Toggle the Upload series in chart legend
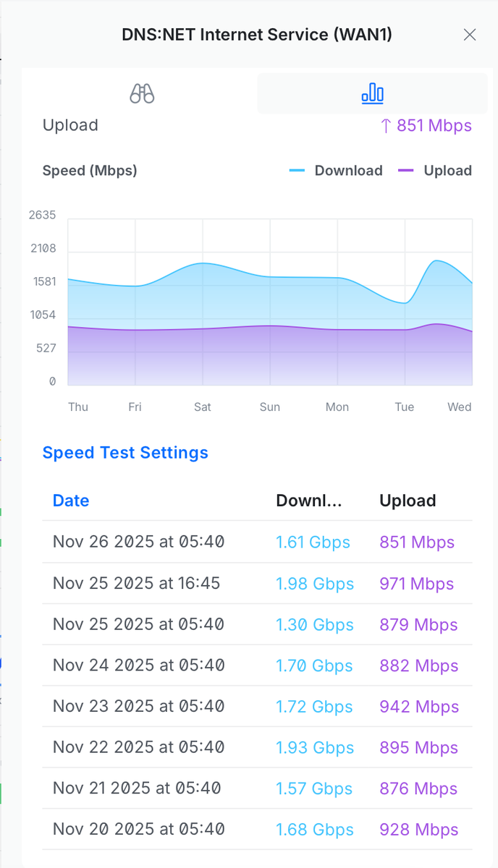The image size is (498, 868). tap(434, 171)
